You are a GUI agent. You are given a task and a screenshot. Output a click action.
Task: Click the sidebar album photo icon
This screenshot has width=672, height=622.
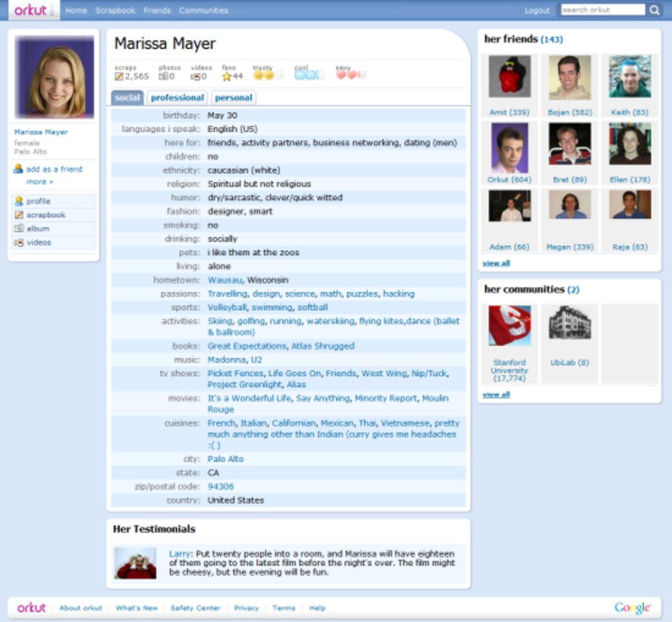coord(19,228)
